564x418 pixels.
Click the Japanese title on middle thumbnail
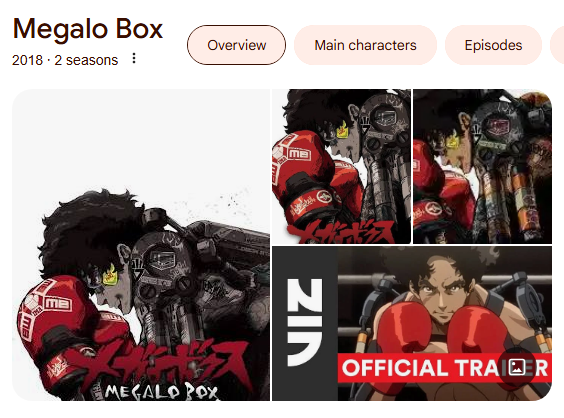340,232
